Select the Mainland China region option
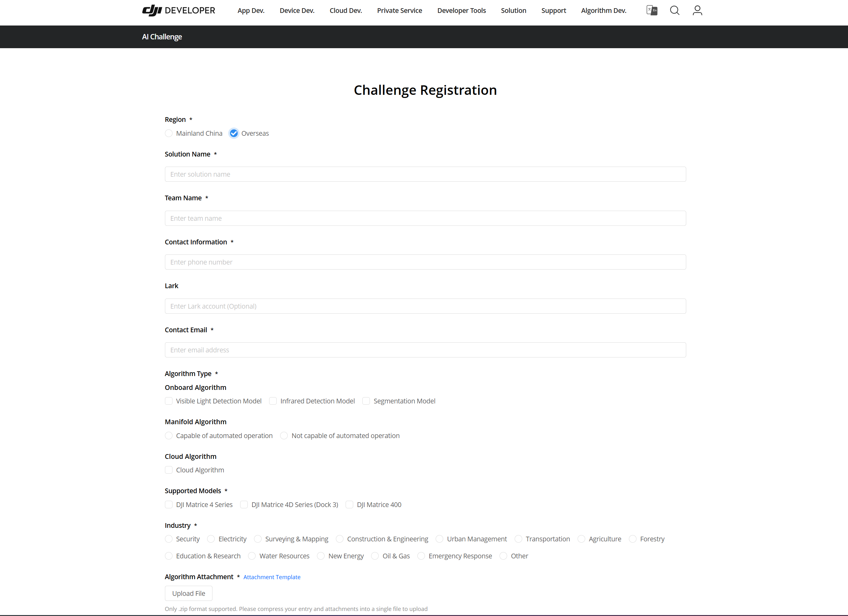The image size is (848, 616). coord(169,134)
